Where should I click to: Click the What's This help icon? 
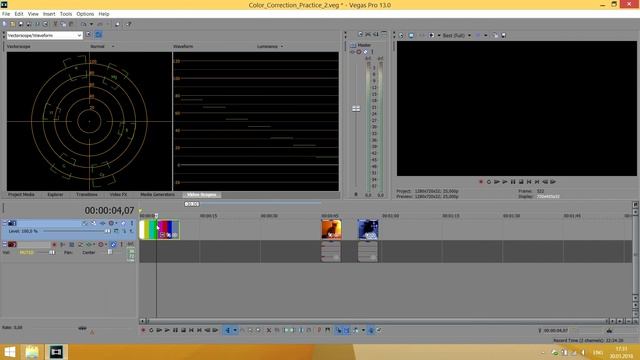pyautogui.click(x=129, y=24)
